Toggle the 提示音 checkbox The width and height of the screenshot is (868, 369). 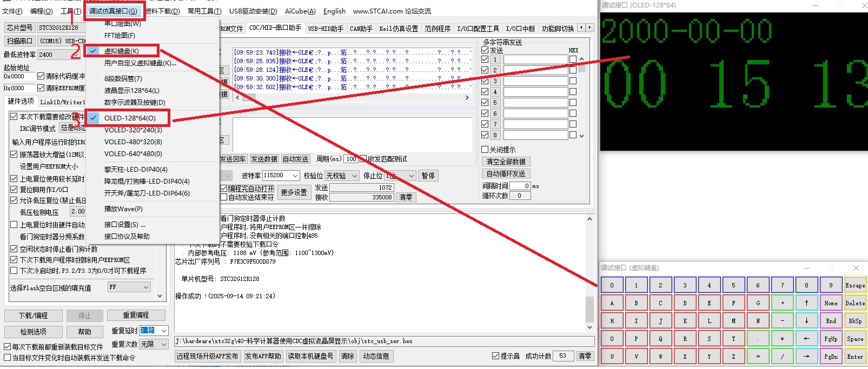tap(495, 356)
